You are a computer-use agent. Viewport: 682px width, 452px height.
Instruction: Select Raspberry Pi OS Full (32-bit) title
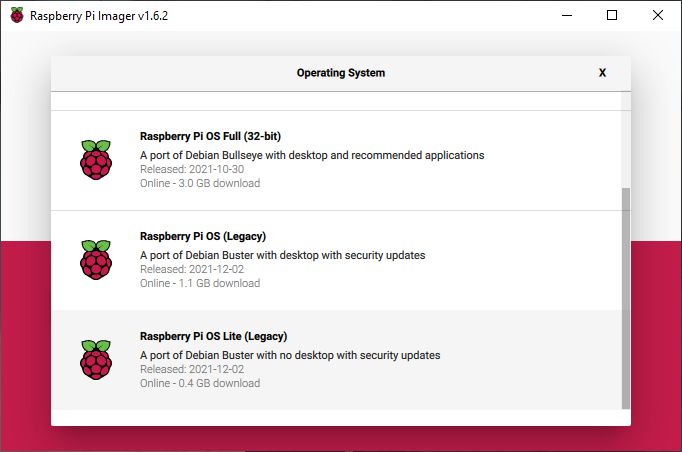point(210,136)
